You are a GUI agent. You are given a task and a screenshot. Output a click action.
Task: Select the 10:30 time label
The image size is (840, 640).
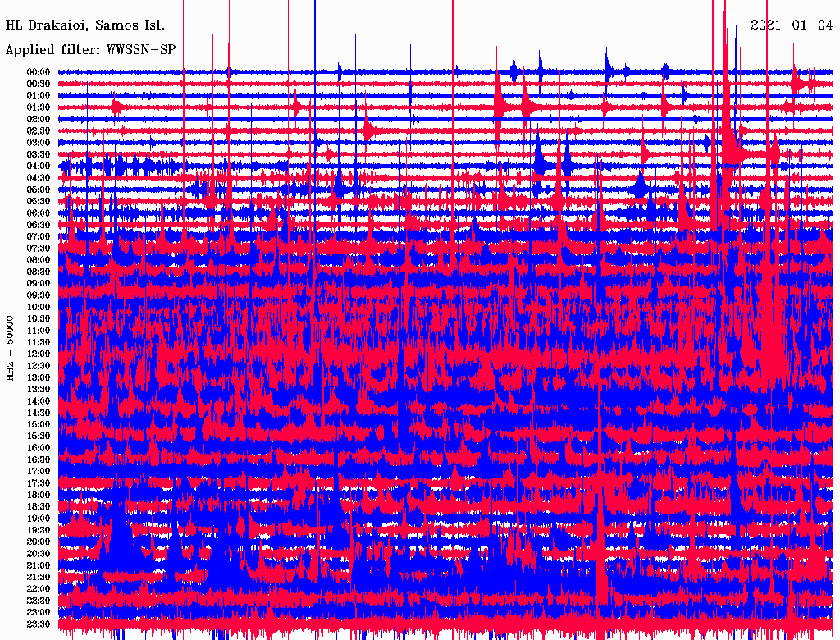pyautogui.click(x=38, y=318)
